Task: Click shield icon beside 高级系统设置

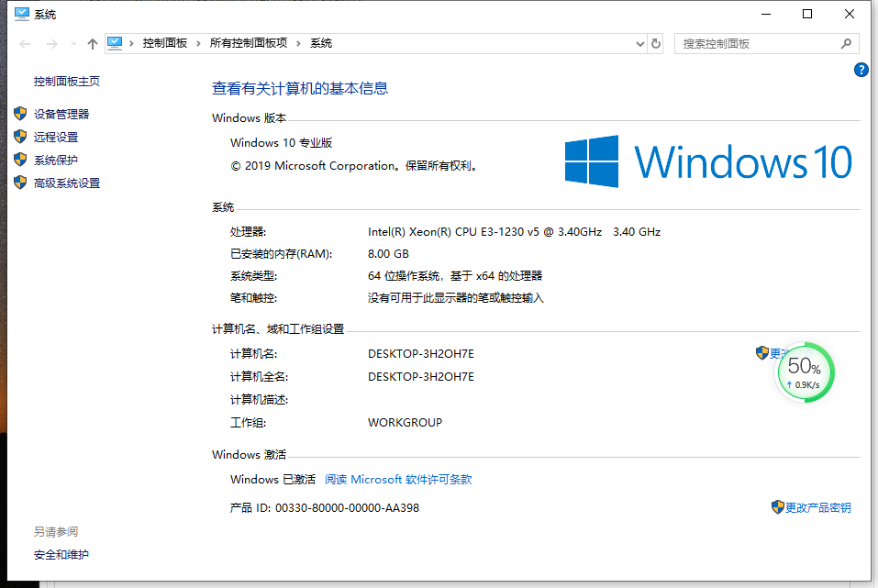Action: [x=20, y=183]
